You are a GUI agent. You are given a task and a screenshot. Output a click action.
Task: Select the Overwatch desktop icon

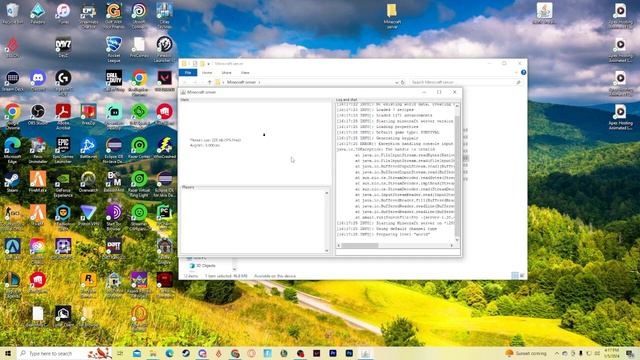pos(88,182)
